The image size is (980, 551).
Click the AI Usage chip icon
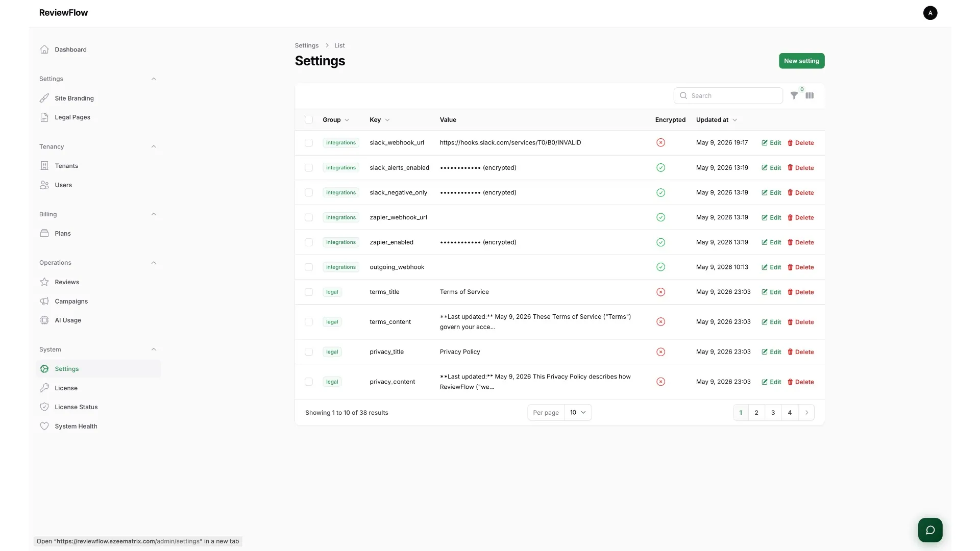[x=44, y=320]
